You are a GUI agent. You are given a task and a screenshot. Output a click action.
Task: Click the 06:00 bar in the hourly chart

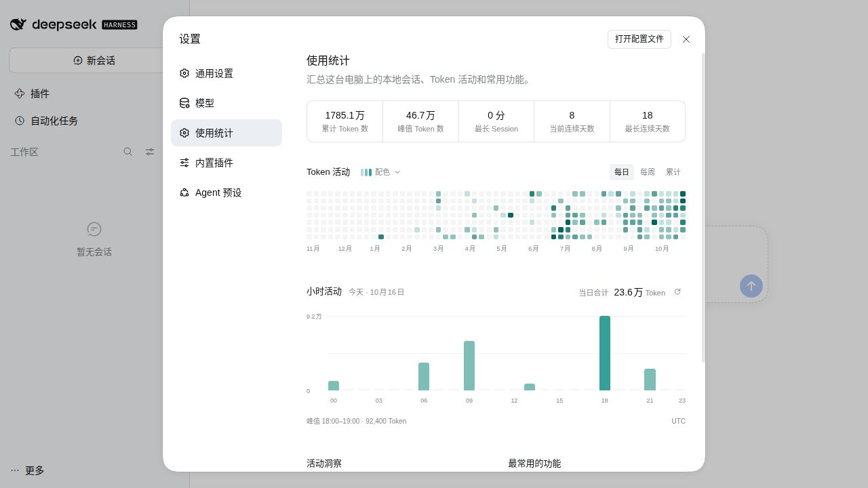(x=424, y=376)
